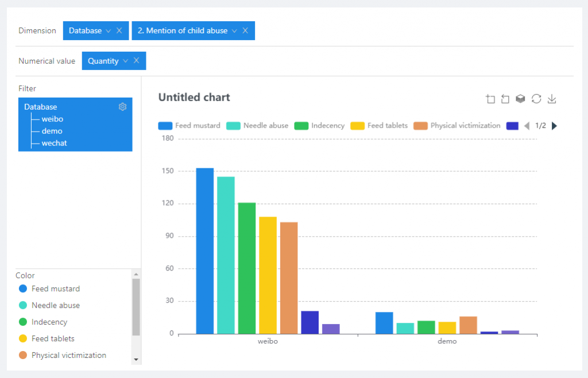Viewport: 588px width, 378px height.
Task: Open the Mention of child abuse dropdown
Action: (234, 30)
